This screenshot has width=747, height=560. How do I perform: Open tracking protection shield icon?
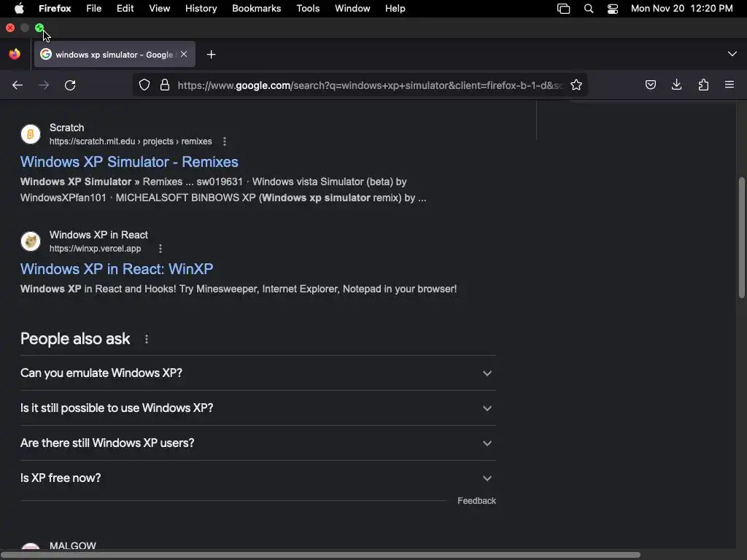point(144,85)
